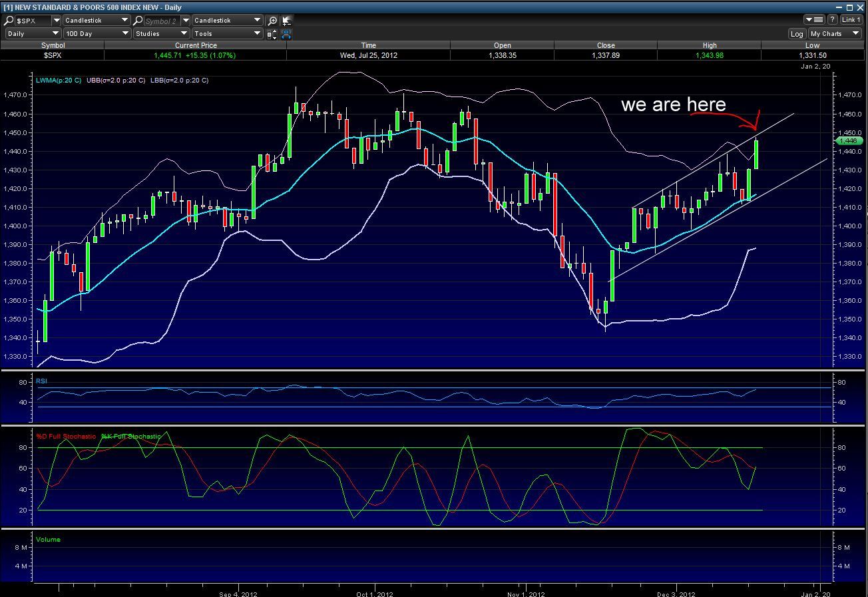Click the search magnifier beside Symbol 2
This screenshot has width=868, height=597.
(x=138, y=21)
